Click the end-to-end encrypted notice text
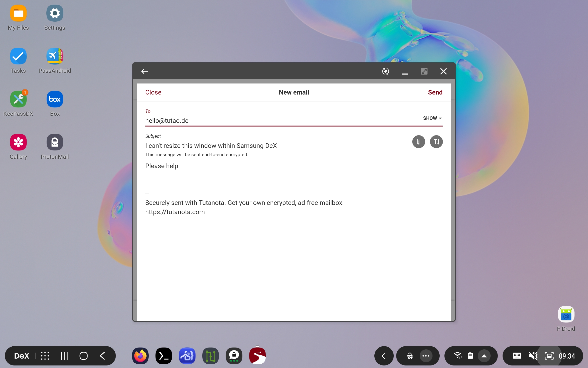The height and width of the screenshot is (368, 588). coord(197,155)
